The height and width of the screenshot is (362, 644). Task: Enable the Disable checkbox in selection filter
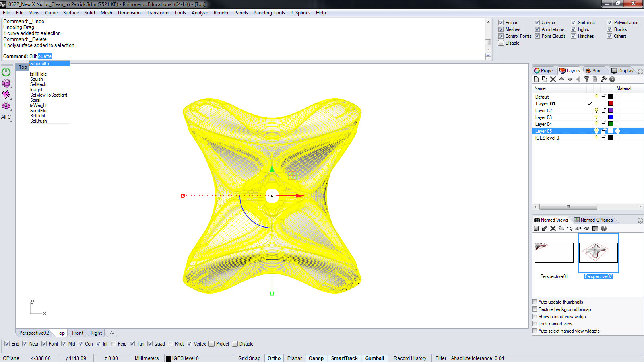coord(501,43)
